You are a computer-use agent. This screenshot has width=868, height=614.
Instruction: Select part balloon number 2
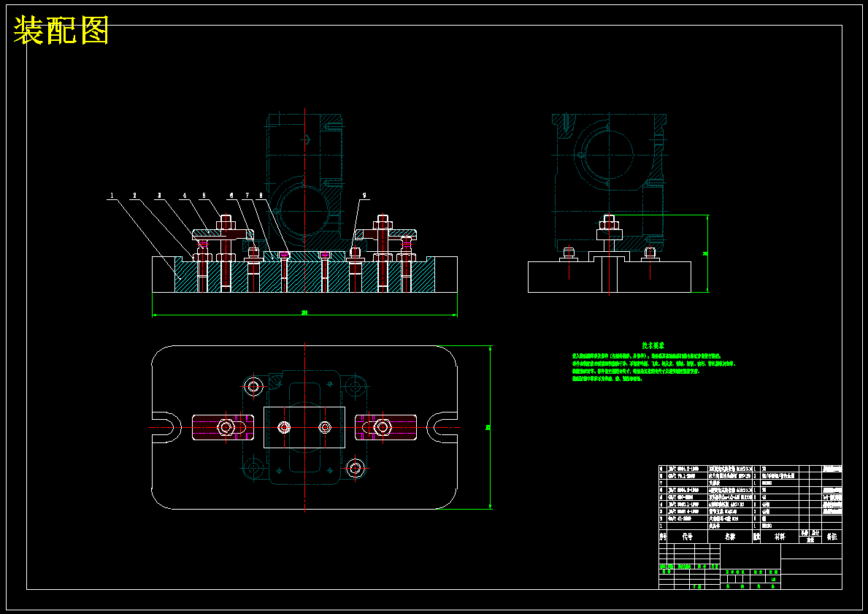tap(134, 196)
